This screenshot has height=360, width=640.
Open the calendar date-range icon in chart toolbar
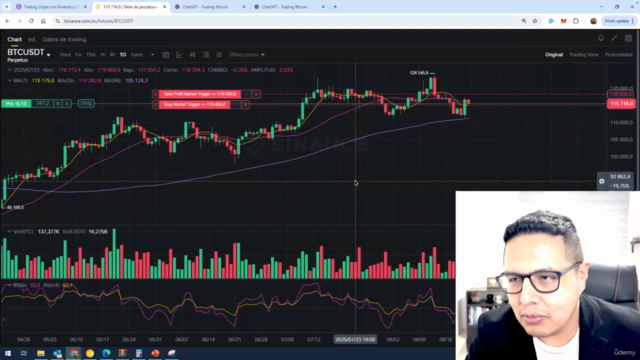coord(166,55)
